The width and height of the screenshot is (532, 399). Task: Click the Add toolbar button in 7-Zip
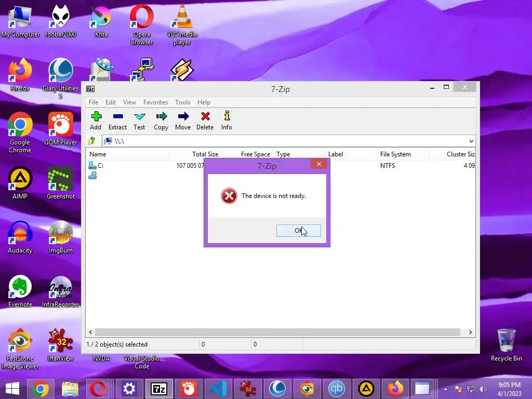(96, 121)
